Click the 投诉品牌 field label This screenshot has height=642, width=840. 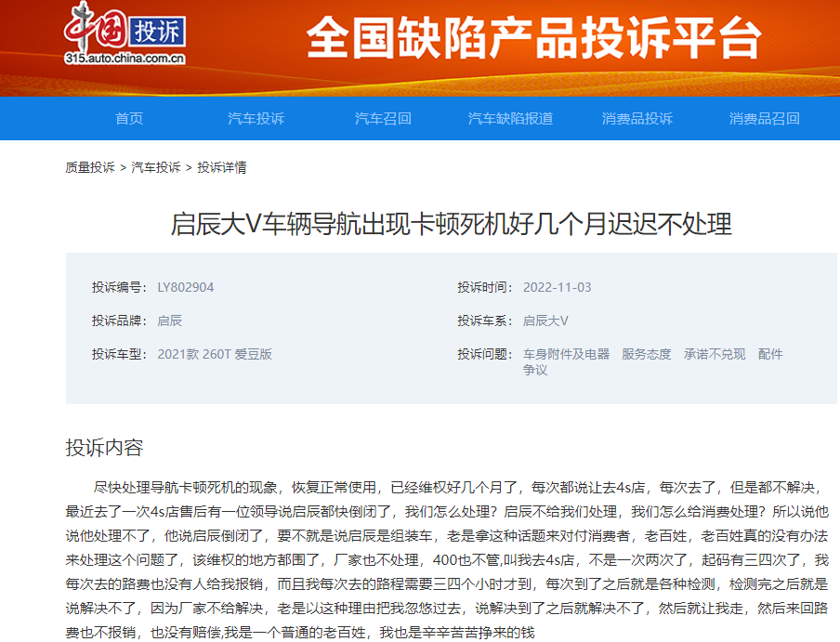pyautogui.click(x=119, y=321)
